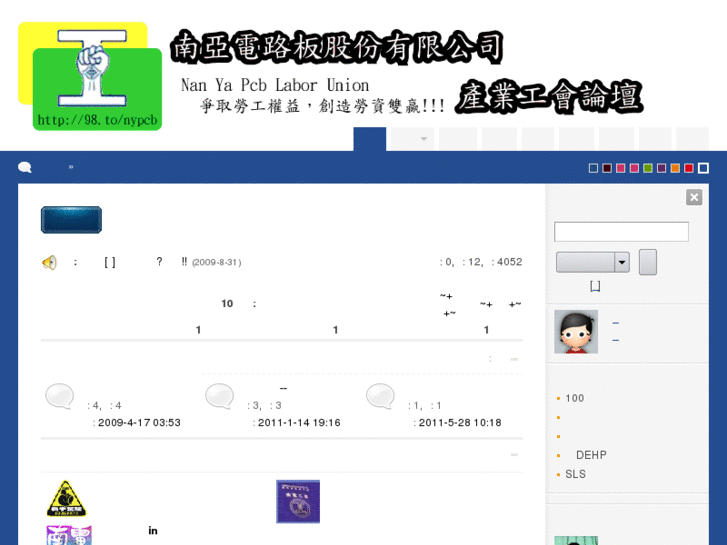Click the http://98.to/nypcb address on logo
This screenshot has height=545, width=727.
[97, 120]
